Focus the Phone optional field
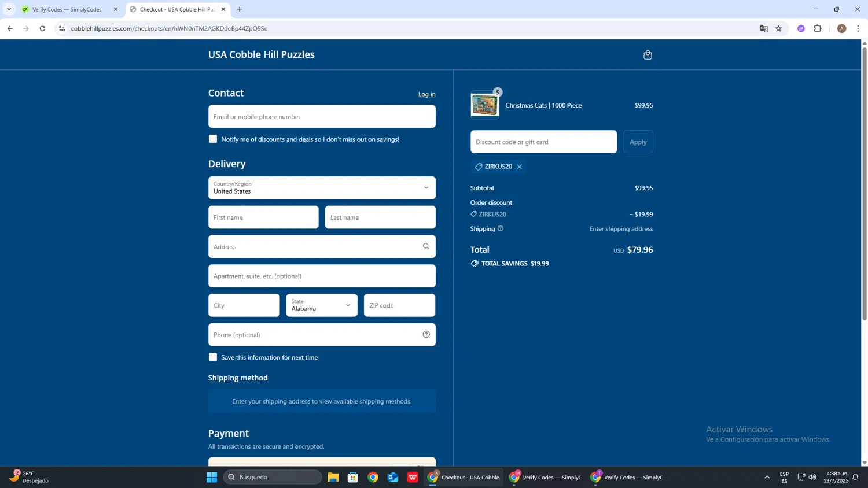This screenshot has width=868, height=488. [x=322, y=334]
